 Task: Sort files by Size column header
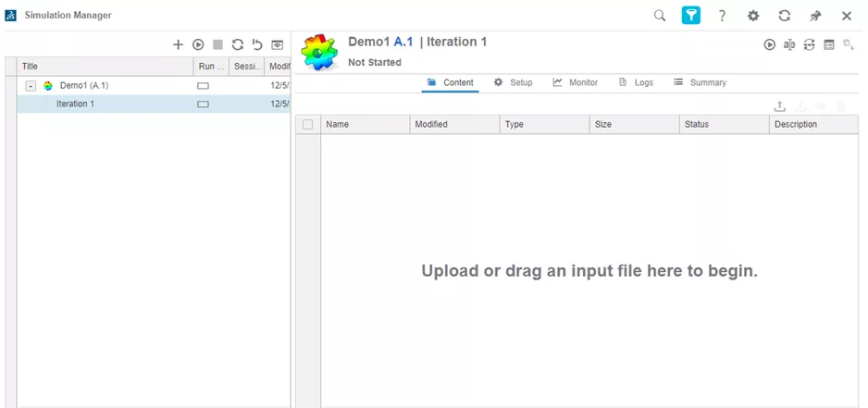[635, 125]
